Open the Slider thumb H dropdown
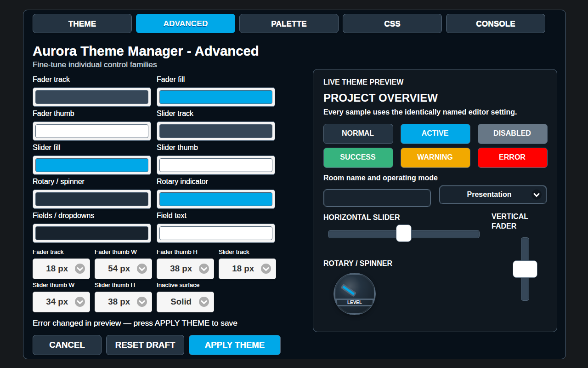This screenshot has width=588, height=368. (123, 302)
